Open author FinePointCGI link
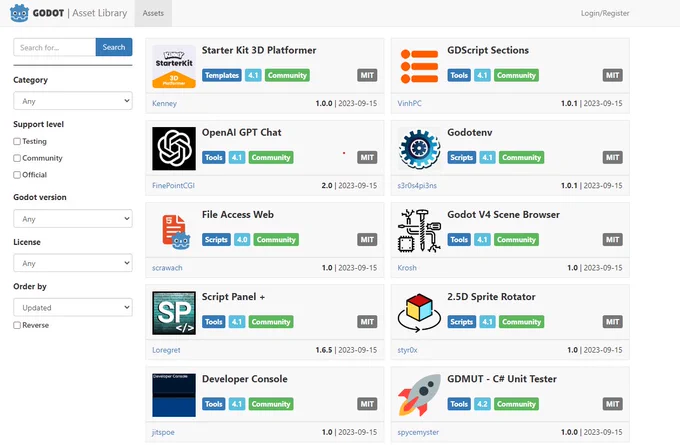Screen dimensions: 680x445 (173, 185)
